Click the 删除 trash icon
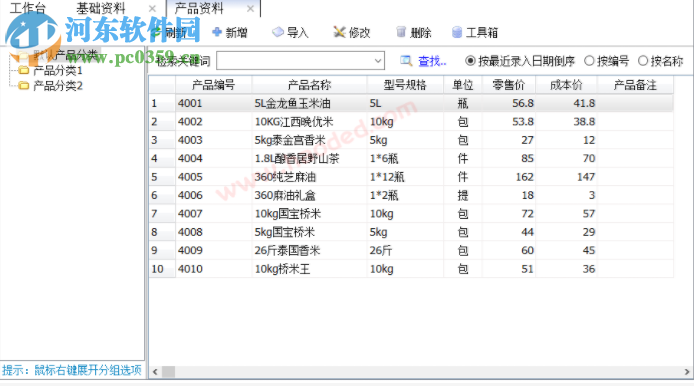694x386 pixels. pos(401,32)
